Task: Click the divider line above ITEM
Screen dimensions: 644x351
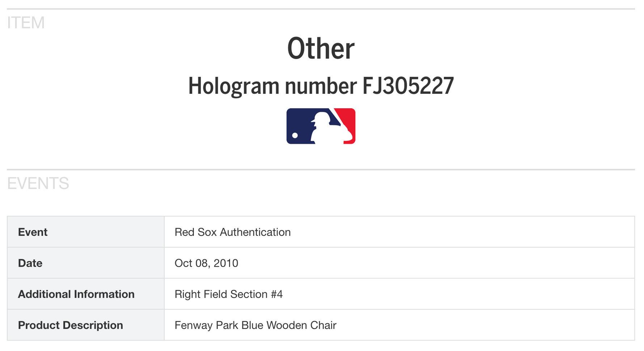Action: (321, 9)
